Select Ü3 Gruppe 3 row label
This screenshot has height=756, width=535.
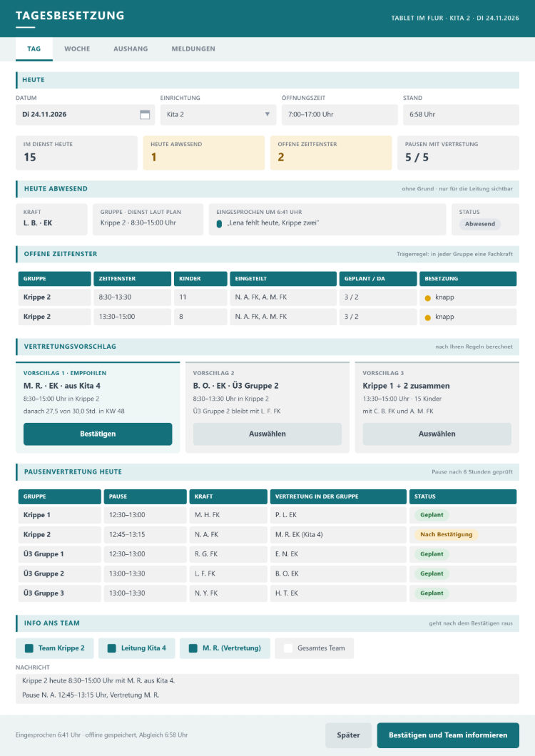tap(60, 593)
